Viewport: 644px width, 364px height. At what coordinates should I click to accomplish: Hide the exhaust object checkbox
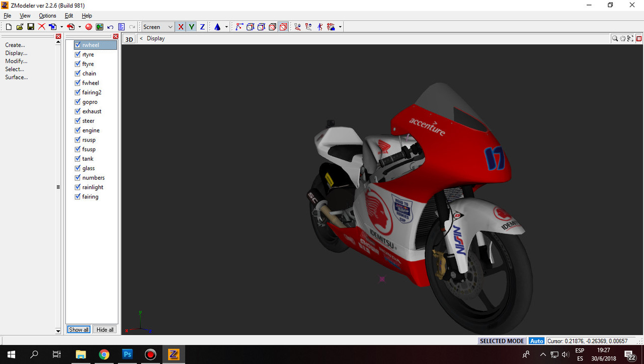click(77, 111)
